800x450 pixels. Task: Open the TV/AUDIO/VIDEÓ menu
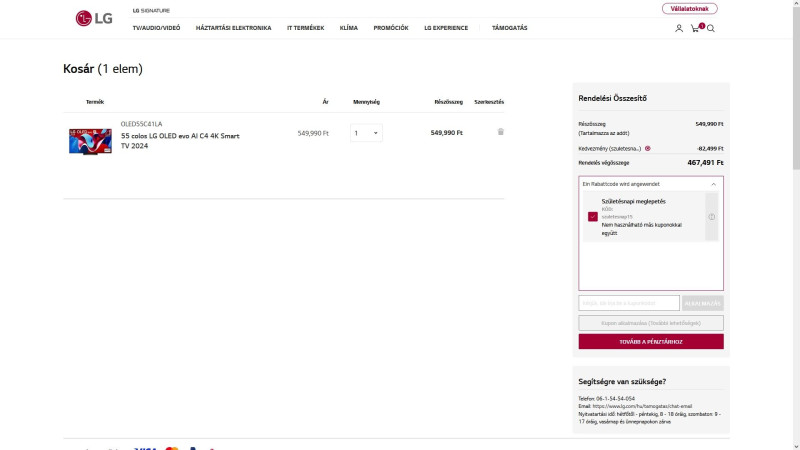pos(156,28)
